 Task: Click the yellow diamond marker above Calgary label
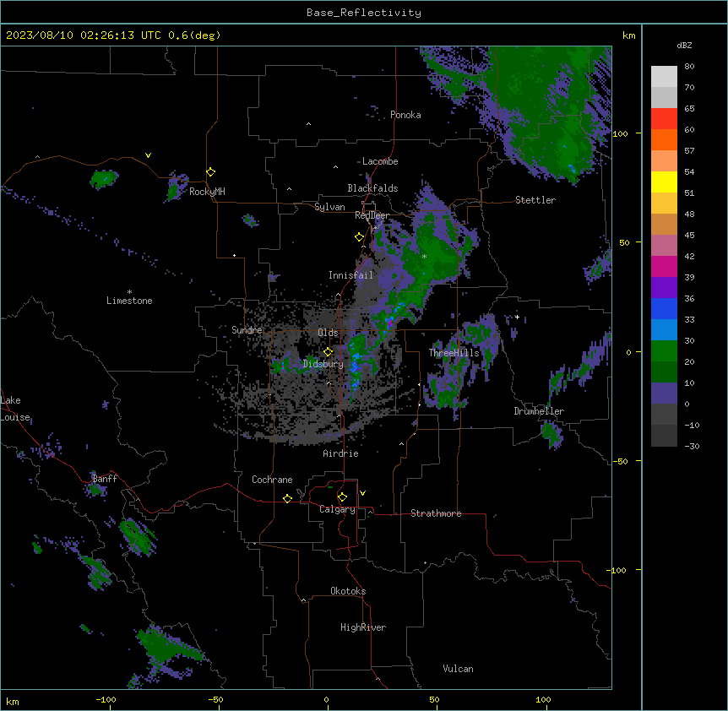point(342,497)
